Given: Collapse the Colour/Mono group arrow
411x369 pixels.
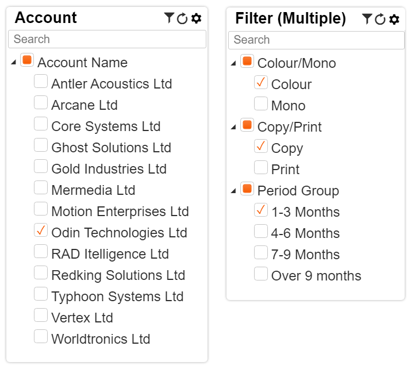Looking at the screenshot, I should pos(234,63).
